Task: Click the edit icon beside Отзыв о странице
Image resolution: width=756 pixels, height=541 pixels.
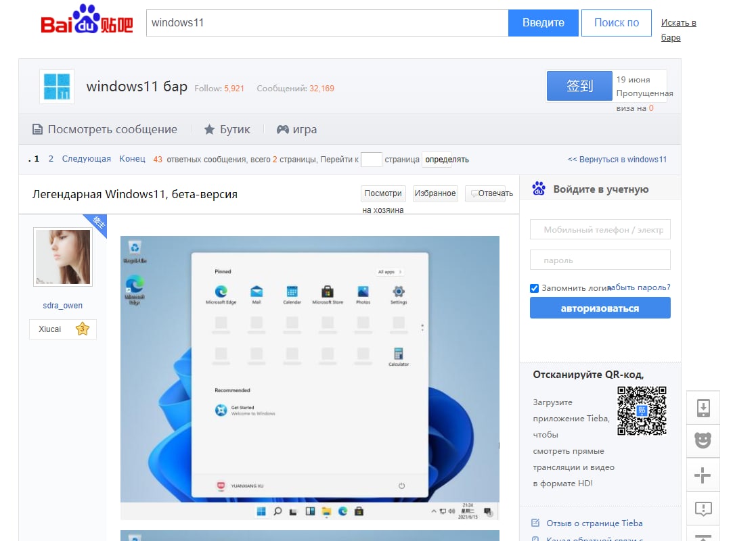Action: [535, 523]
